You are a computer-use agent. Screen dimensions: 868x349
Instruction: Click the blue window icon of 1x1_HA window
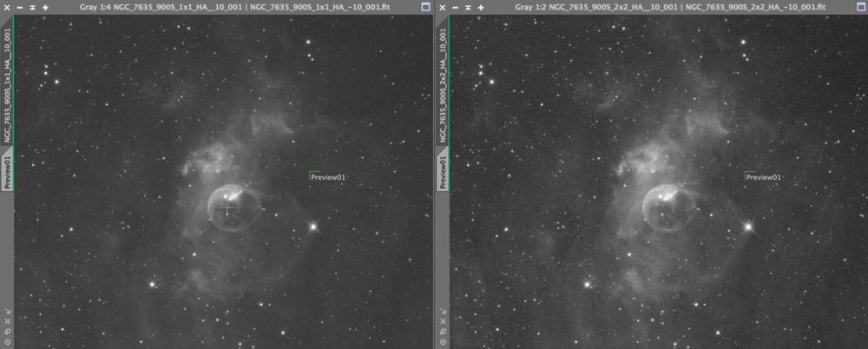click(x=425, y=7)
